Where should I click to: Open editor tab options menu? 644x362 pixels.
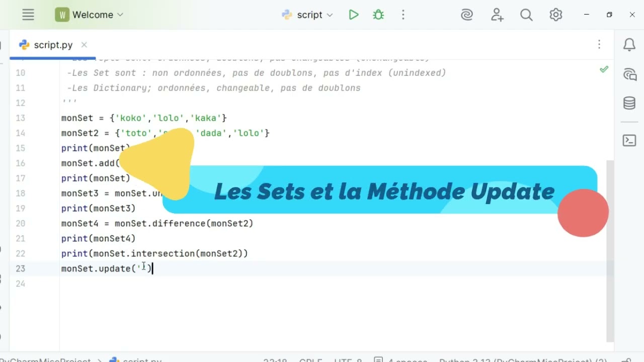[x=599, y=45]
